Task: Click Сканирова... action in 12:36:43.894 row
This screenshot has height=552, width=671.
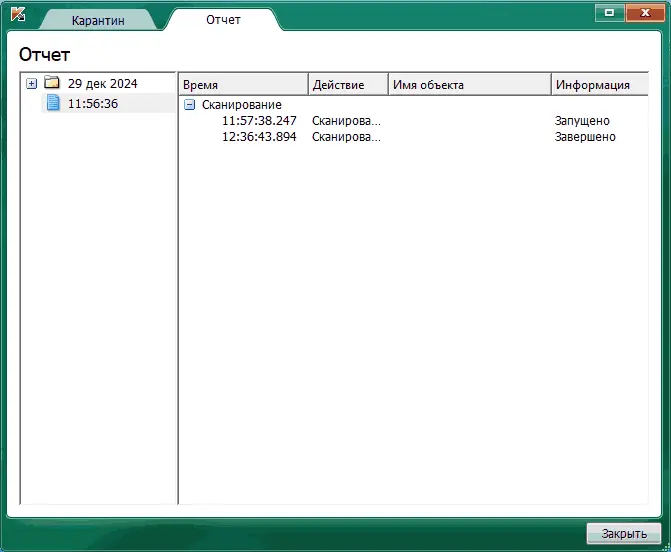Action: click(346, 137)
